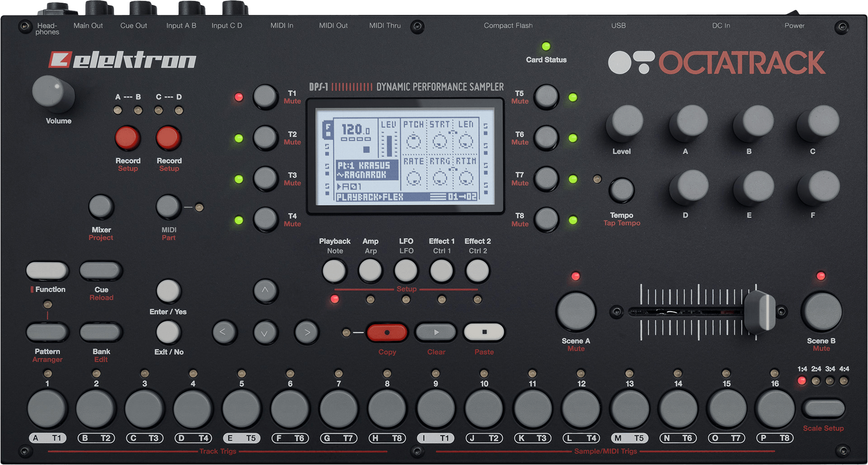This screenshot has width=868, height=465.
Task: Toggle the T4 Mute track button
Action: click(x=265, y=219)
